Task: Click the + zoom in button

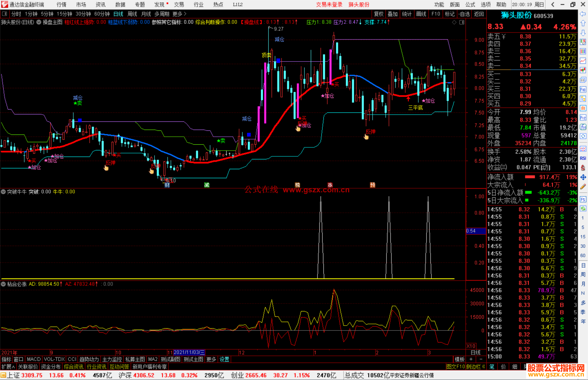Action: tap(471, 359)
